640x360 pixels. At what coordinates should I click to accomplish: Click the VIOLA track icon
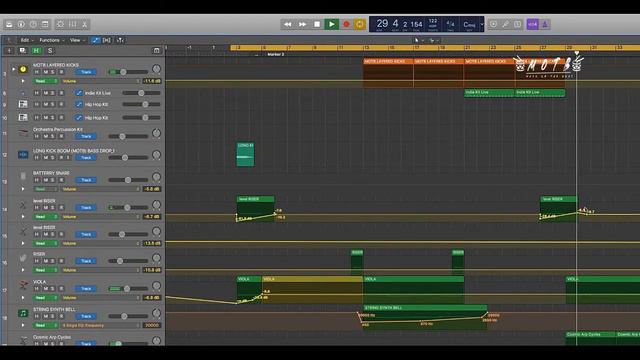coord(24,284)
